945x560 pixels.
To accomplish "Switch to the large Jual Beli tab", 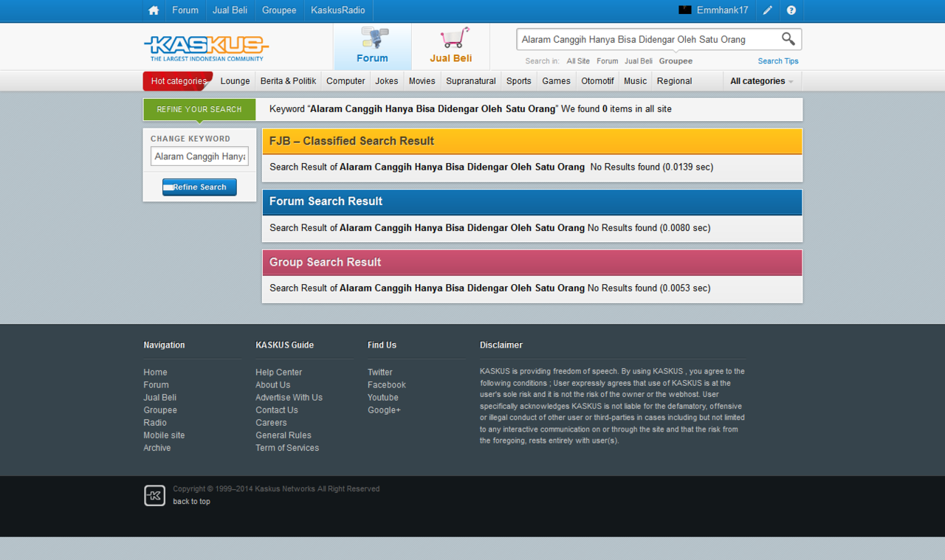I will 451,46.
